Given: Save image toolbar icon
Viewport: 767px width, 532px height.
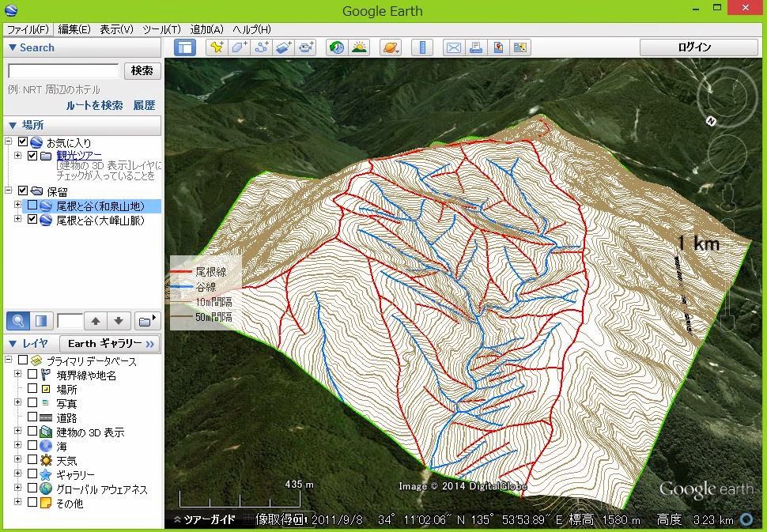Looking at the screenshot, I should (x=498, y=47).
